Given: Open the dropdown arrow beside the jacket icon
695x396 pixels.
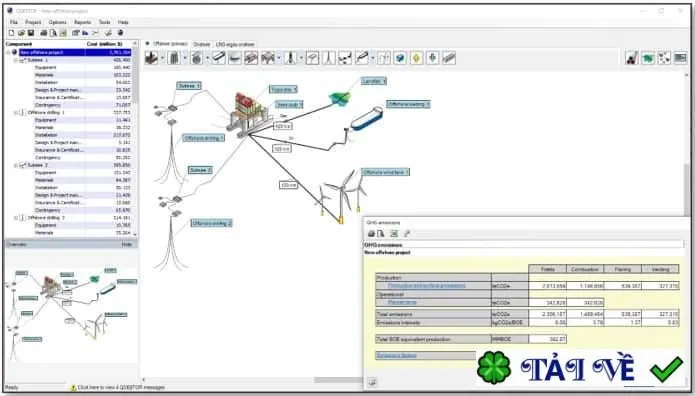Looking at the screenshot, I should point(185,58).
